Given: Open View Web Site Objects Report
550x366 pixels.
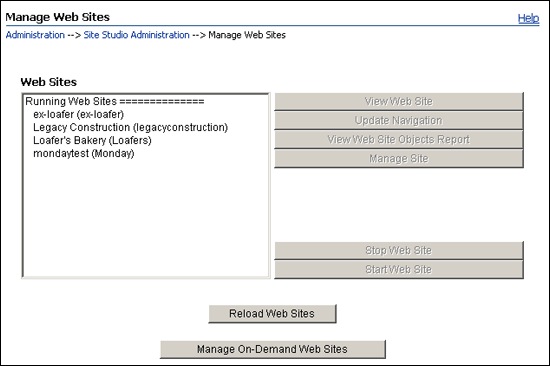Looking at the screenshot, I should [399, 139].
